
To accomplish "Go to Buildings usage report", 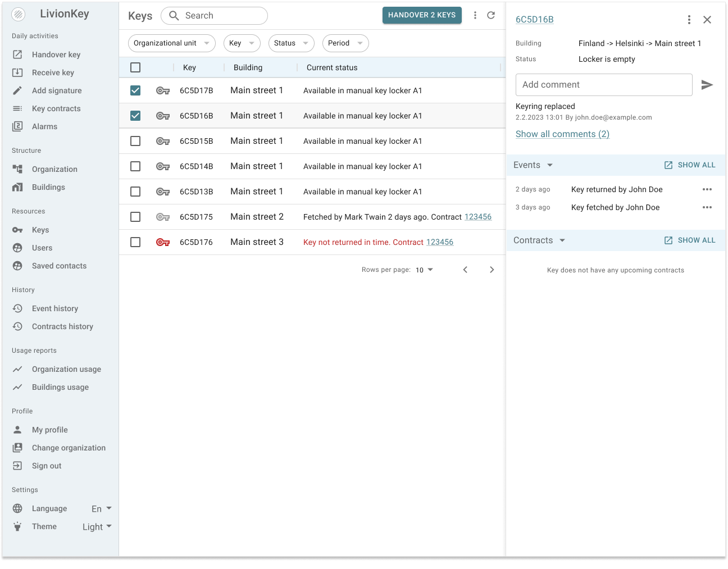I will [60, 387].
